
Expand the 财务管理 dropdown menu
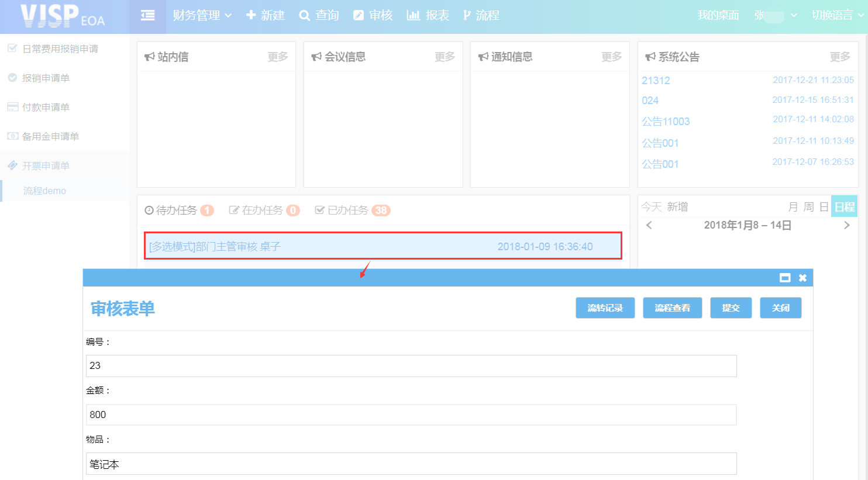(x=202, y=16)
